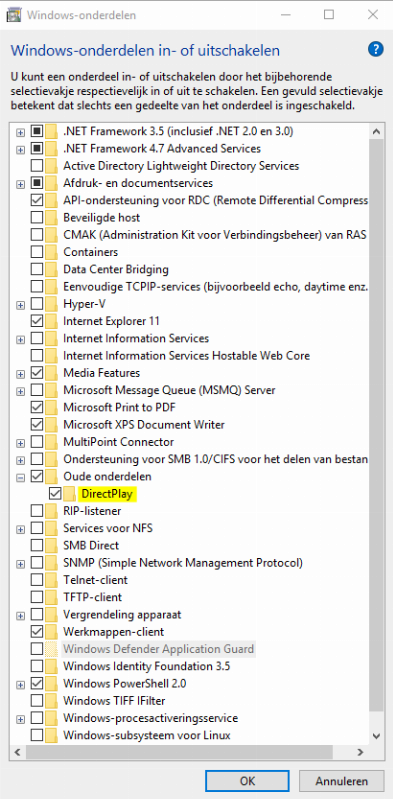Click the Windows PowerShell 2.0 folder icon
Image resolution: width=393 pixels, height=799 pixels.
click(51, 683)
